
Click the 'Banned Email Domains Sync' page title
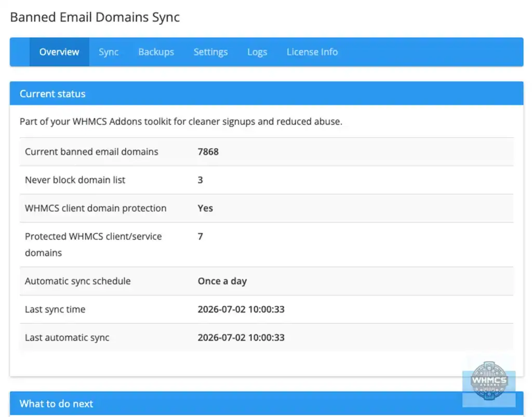(95, 17)
